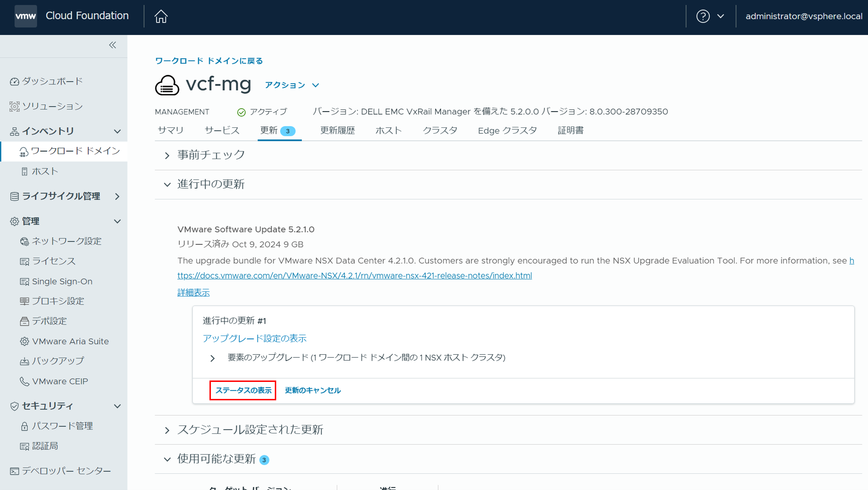Click ワークロード ドメインに戻る link

coord(209,61)
